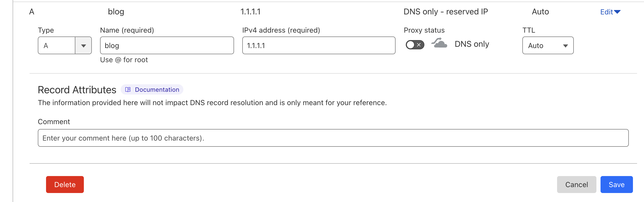Click into the IPv4 address field
Image resolution: width=644 pixels, height=202 pixels.
click(x=318, y=45)
